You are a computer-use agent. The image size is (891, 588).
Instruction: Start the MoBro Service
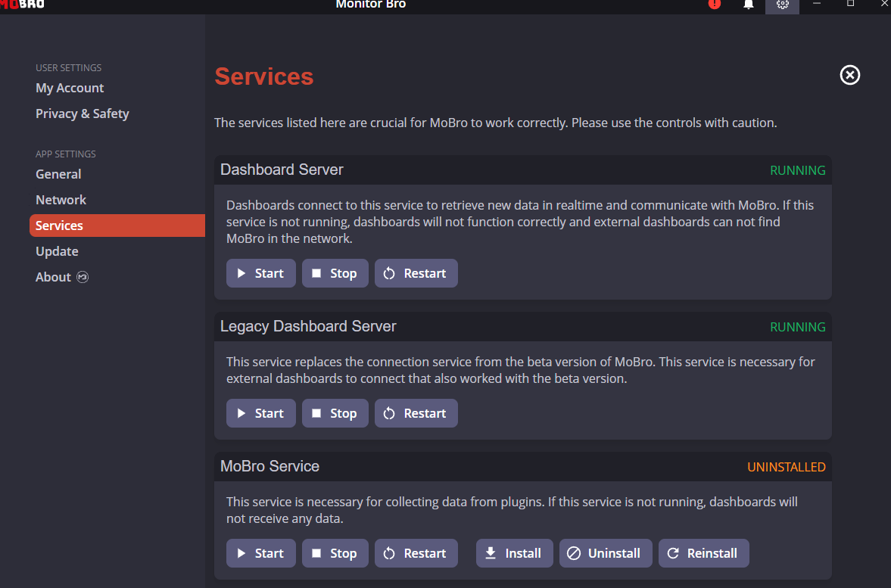(261, 553)
